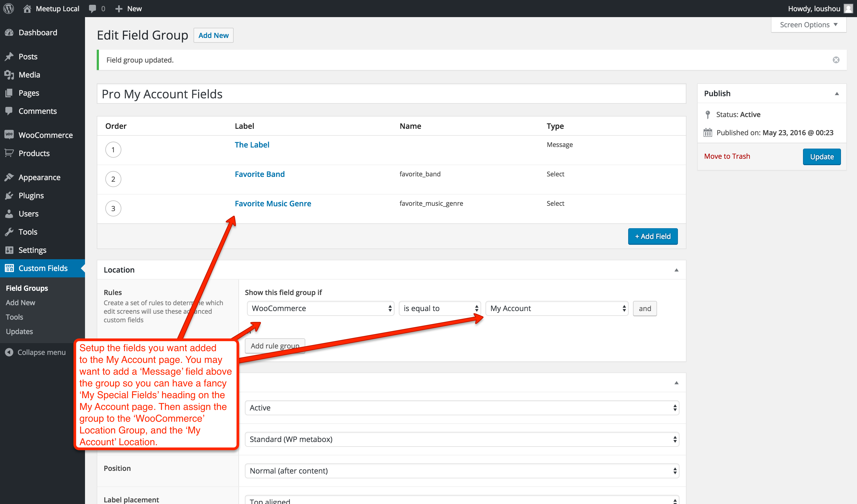Open the 'is equal to' operator dropdown
857x504 pixels.
click(440, 308)
